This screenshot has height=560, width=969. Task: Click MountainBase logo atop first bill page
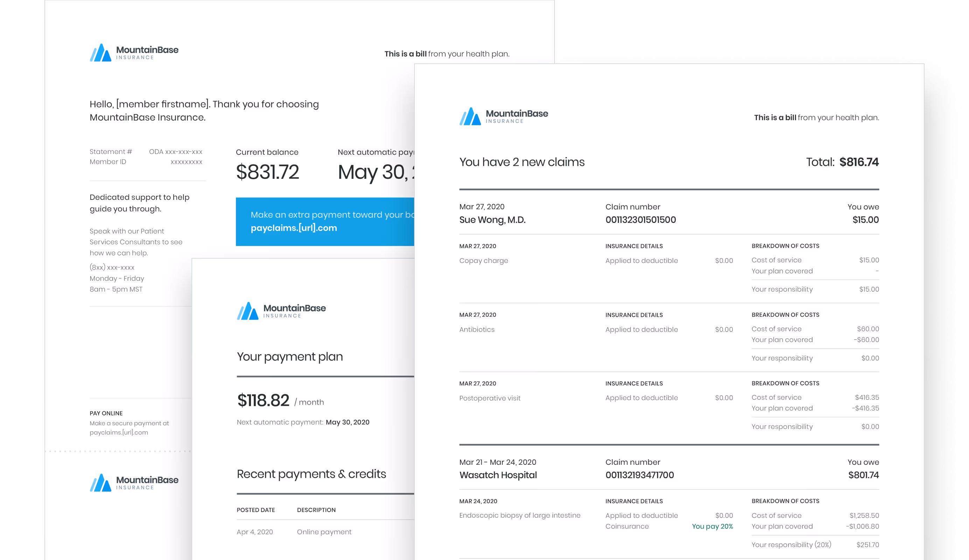(134, 52)
